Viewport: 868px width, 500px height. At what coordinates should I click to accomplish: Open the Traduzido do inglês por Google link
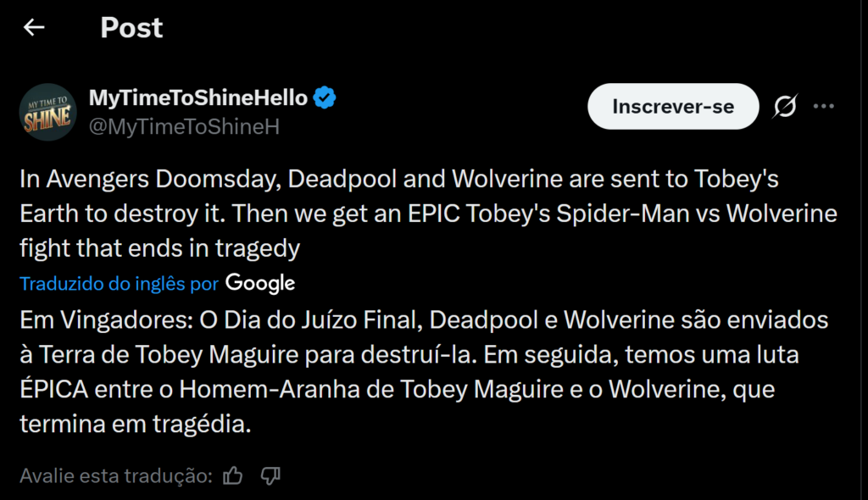(119, 283)
